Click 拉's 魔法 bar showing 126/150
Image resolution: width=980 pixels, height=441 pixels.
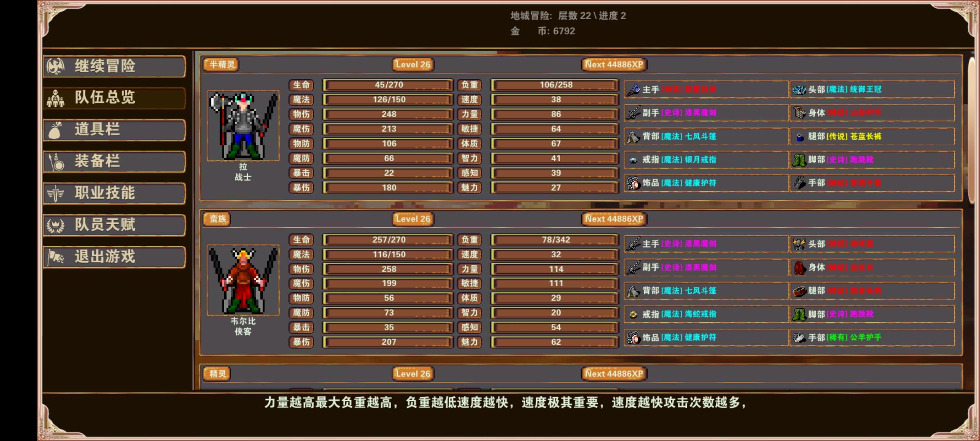tap(388, 100)
